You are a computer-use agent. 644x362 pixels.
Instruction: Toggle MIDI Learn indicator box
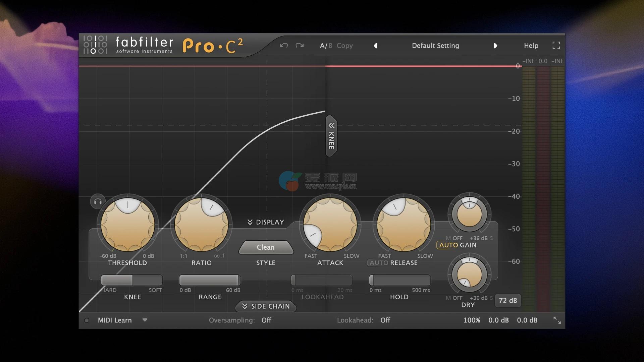(x=87, y=320)
